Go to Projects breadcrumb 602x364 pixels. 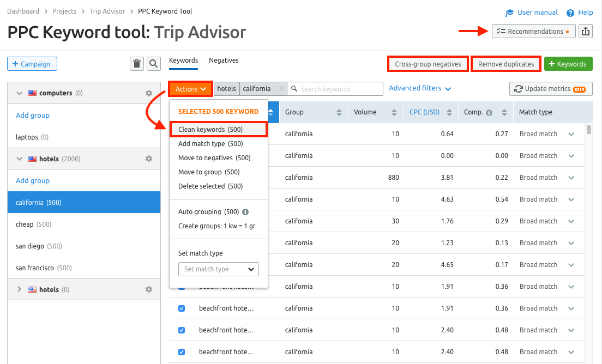point(64,11)
